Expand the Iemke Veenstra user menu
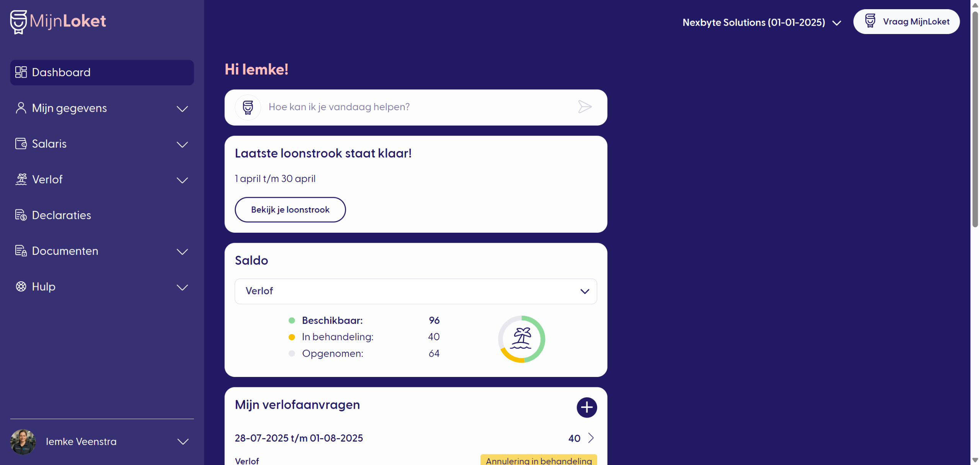 pyautogui.click(x=183, y=442)
